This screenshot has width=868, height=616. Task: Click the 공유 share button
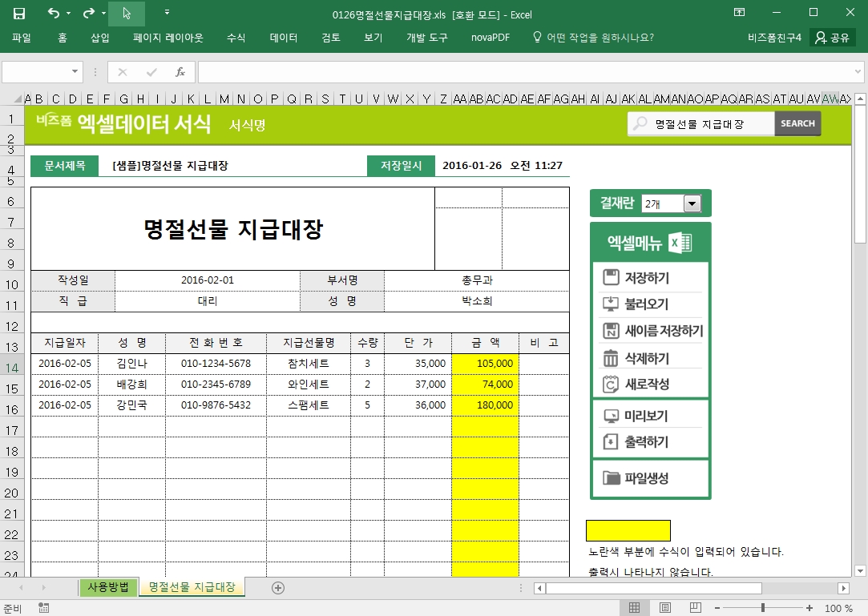(x=831, y=38)
